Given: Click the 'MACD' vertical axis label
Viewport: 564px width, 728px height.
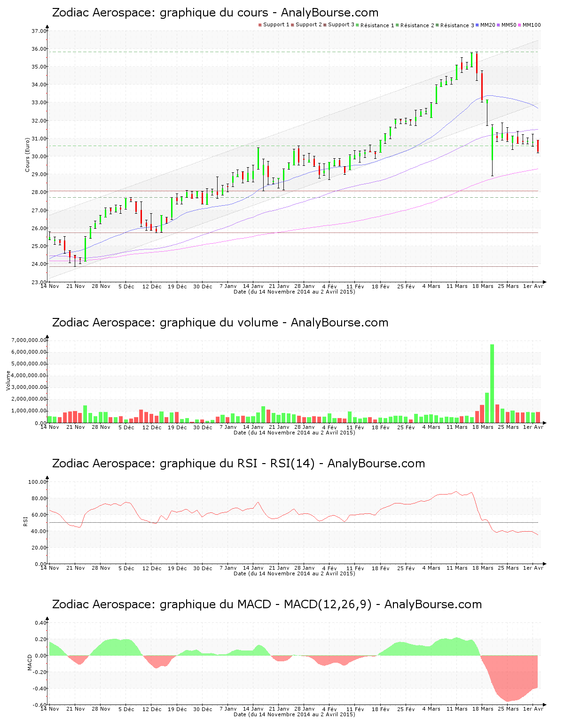Looking at the screenshot, I should tap(30, 662).
